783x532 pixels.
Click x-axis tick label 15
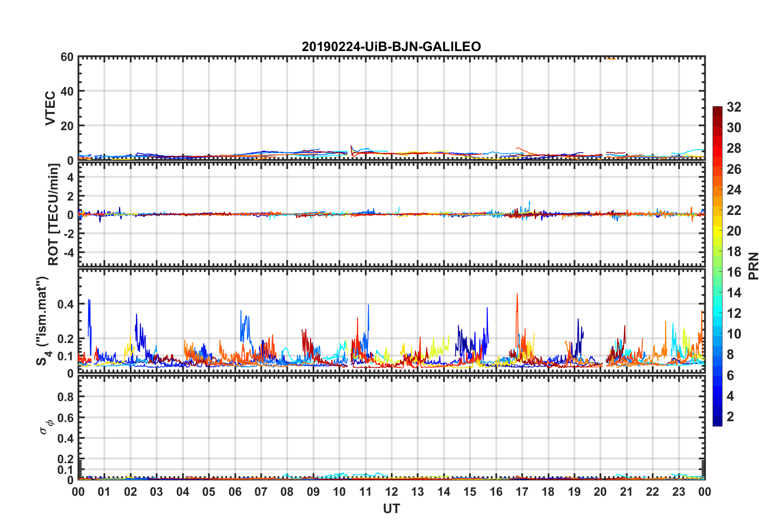pyautogui.click(x=470, y=492)
